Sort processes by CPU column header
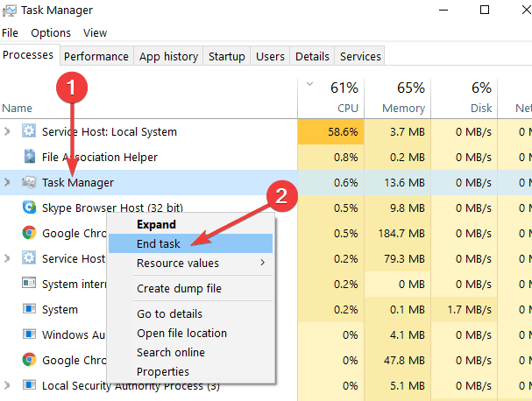 331,97
